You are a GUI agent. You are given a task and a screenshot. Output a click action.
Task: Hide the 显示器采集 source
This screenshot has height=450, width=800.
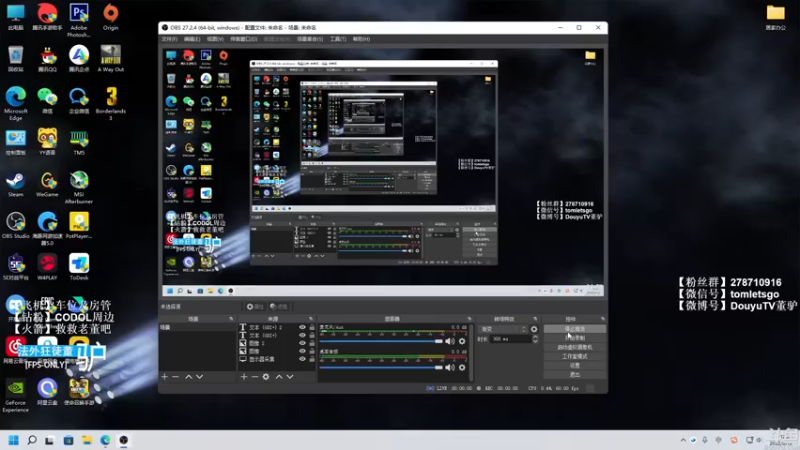pos(302,359)
